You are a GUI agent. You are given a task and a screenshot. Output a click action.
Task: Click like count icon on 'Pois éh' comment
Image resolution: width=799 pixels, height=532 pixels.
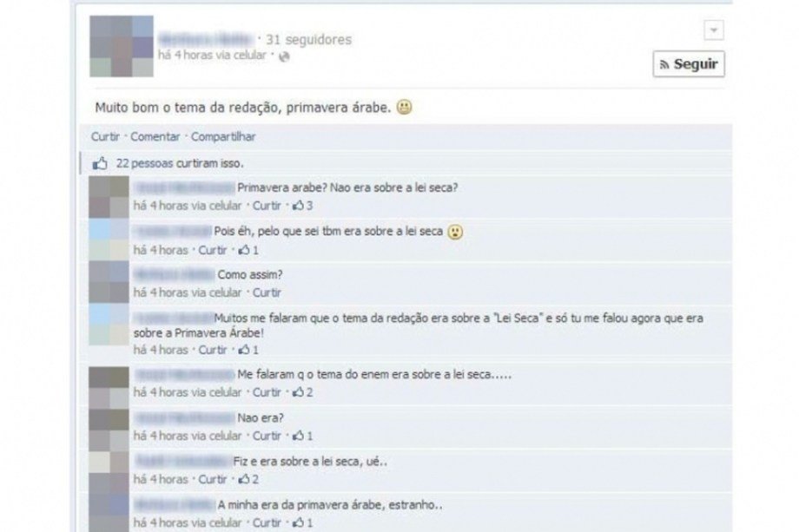[244, 250]
